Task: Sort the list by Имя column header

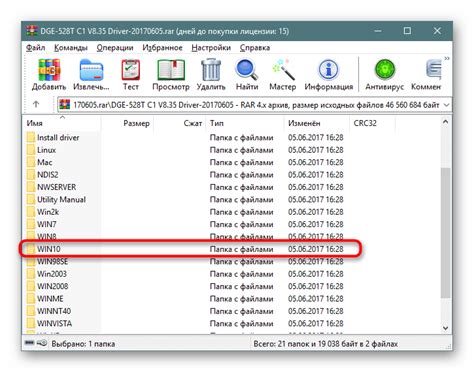Action: [62, 123]
